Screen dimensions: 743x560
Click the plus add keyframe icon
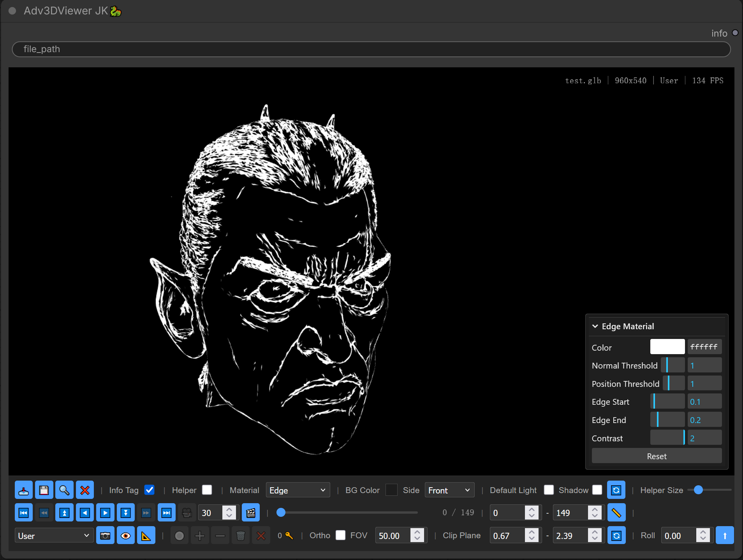200,536
